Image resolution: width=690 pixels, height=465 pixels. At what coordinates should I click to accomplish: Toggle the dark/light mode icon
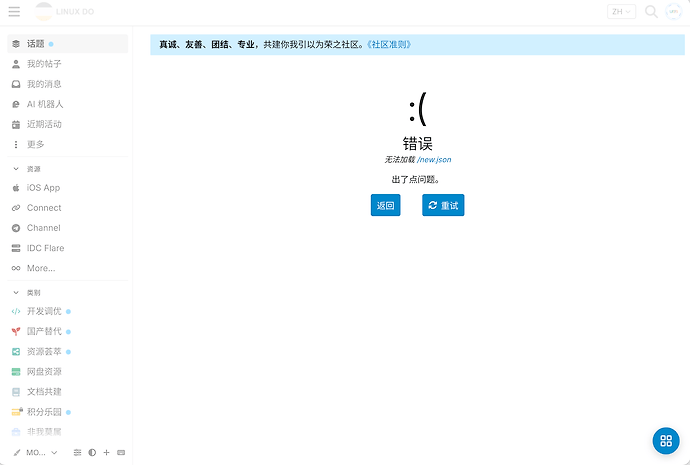click(92, 452)
